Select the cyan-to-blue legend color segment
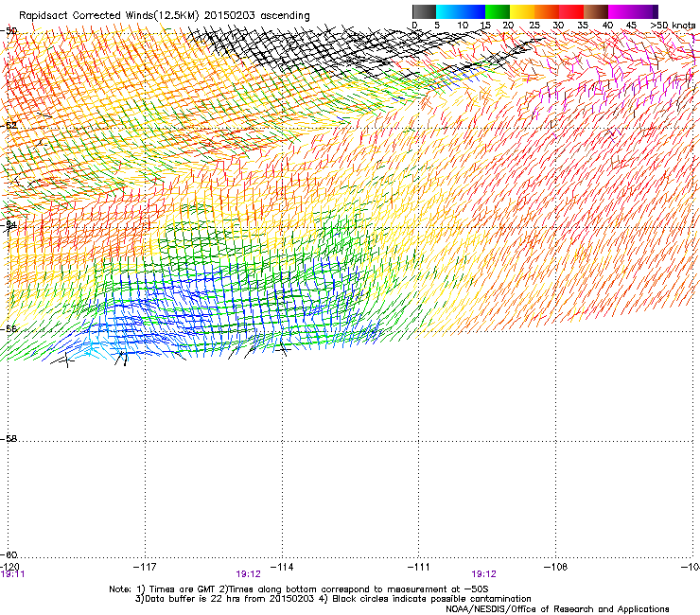 point(461,11)
